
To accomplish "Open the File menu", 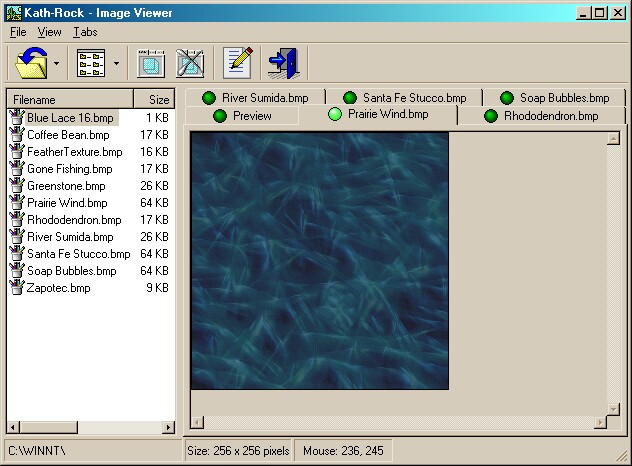I will (x=18, y=32).
